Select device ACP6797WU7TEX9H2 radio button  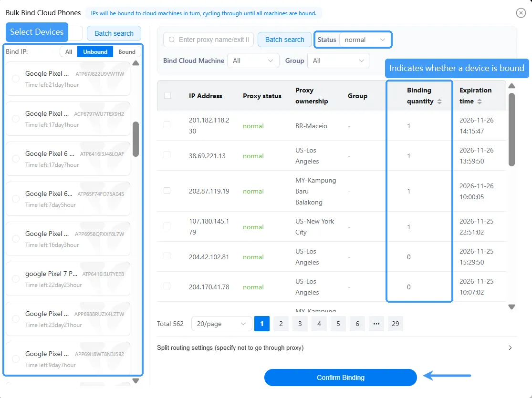tap(16, 119)
